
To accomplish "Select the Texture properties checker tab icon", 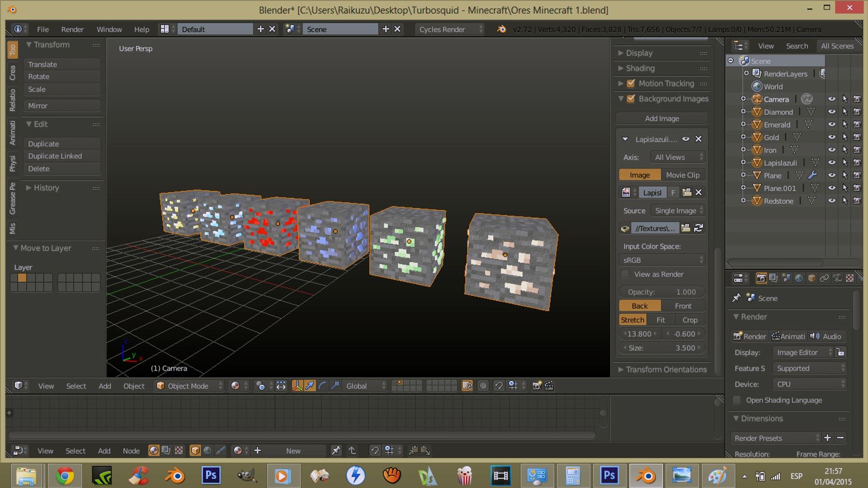I will click(849, 278).
